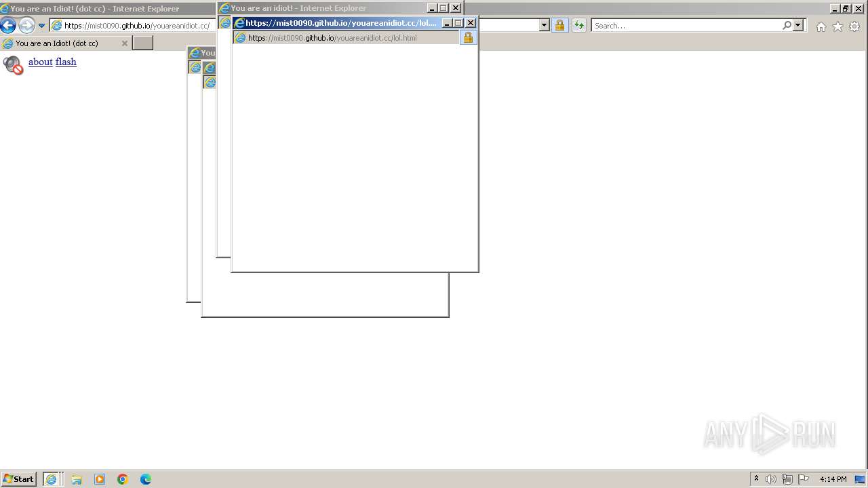868x488 pixels.
Task: Click the blocked speaker icon on page
Action: (13, 64)
